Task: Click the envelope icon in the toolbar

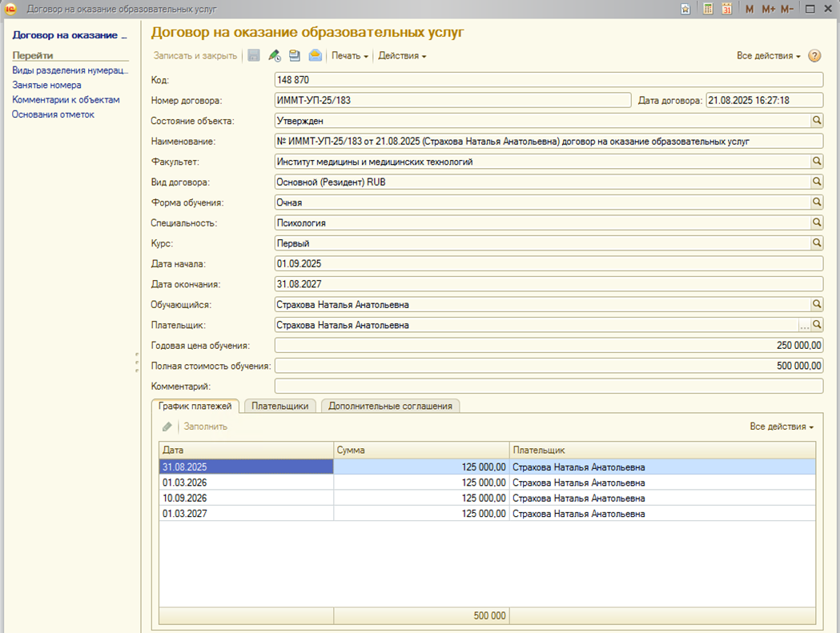Action: click(x=316, y=56)
